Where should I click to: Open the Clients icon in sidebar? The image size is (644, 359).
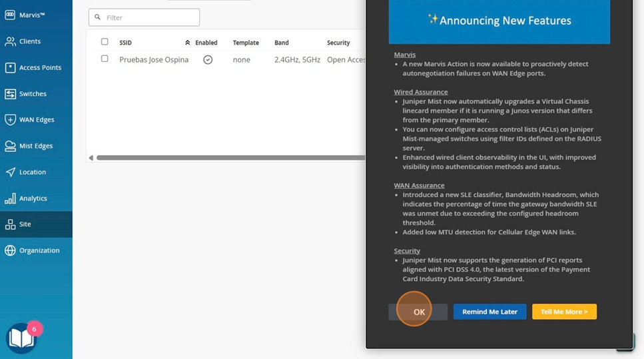click(x=10, y=41)
